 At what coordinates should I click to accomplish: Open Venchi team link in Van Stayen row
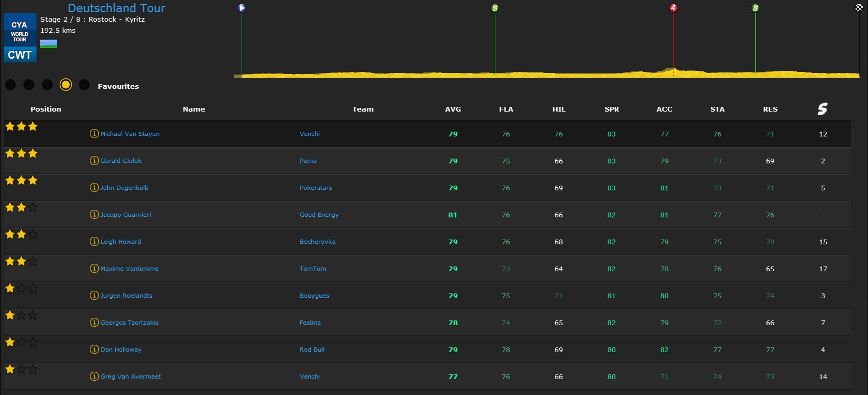pos(310,134)
